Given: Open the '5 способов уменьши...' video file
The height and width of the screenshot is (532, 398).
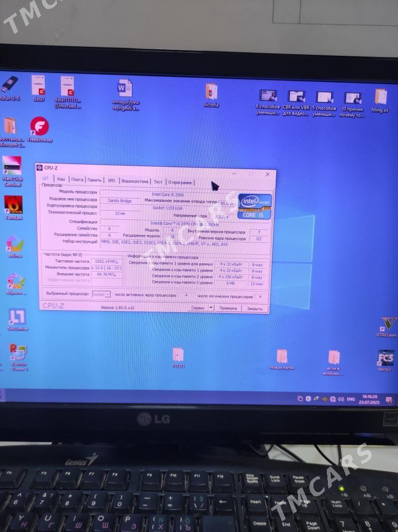Looking at the screenshot, I should [324, 104].
